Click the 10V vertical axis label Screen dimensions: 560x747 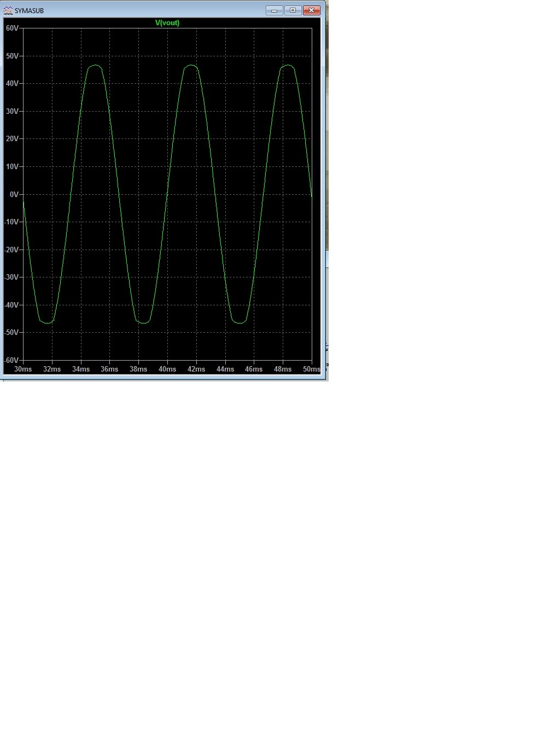coord(13,166)
